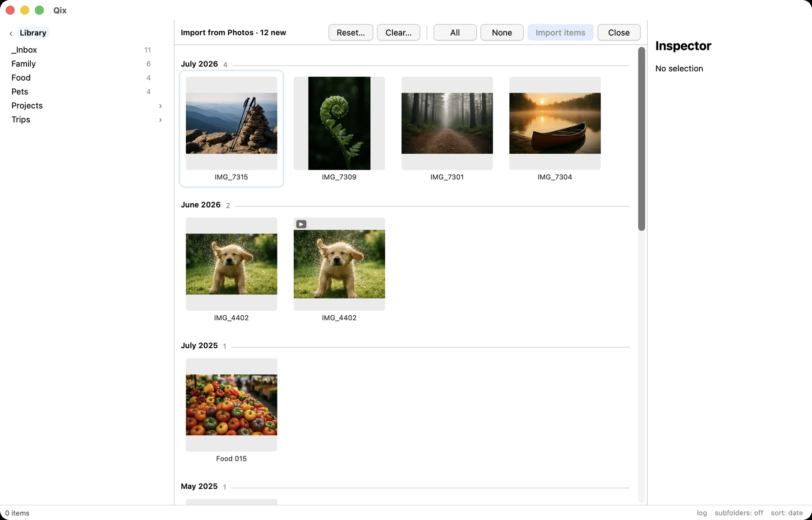This screenshot has width=812, height=520.
Task: Click Import from Photos title
Action: pos(233,32)
